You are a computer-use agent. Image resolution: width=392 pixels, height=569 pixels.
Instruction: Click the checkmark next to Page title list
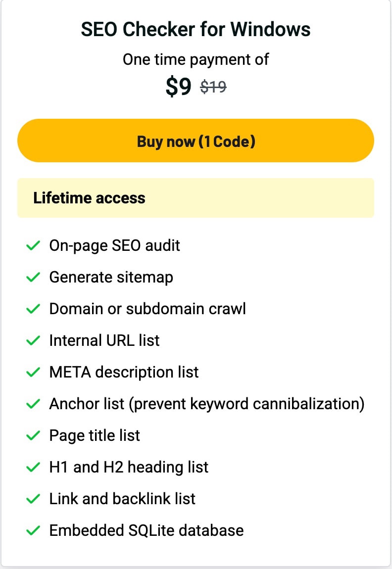pyautogui.click(x=33, y=435)
